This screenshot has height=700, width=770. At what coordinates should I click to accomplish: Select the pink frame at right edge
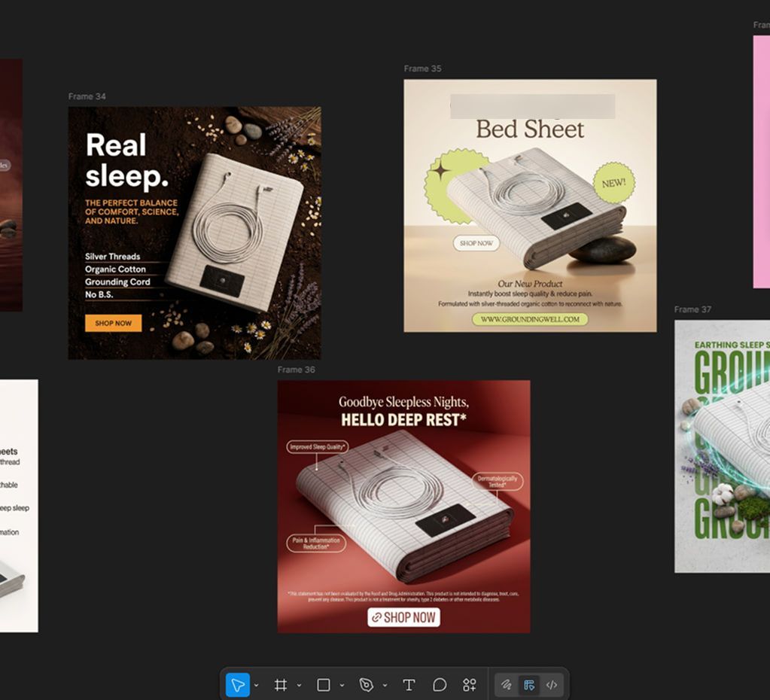[762, 162]
